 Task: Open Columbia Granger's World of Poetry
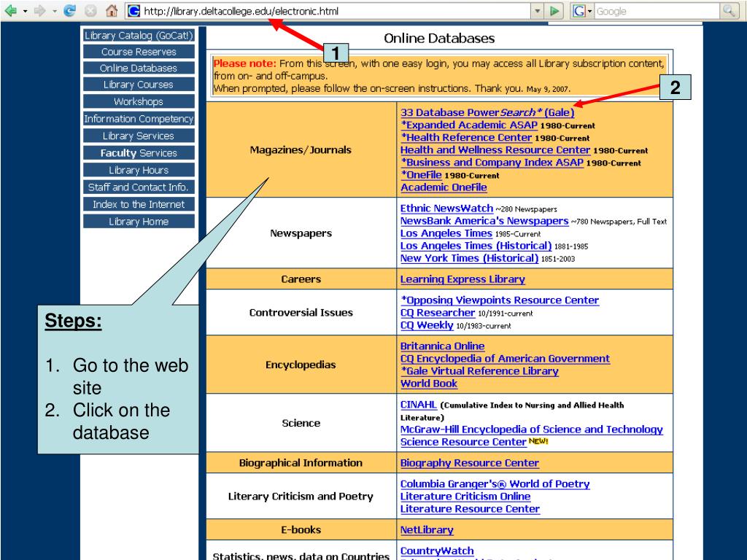pyautogui.click(x=495, y=484)
